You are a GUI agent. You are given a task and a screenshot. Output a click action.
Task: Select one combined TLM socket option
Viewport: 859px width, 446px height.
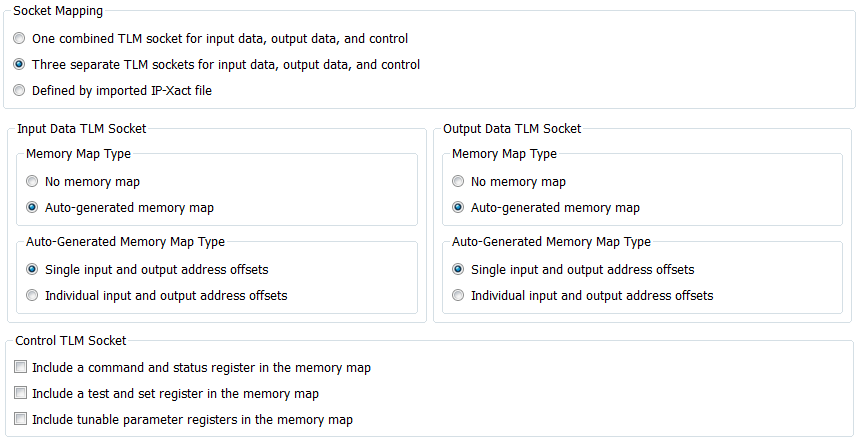point(20,39)
